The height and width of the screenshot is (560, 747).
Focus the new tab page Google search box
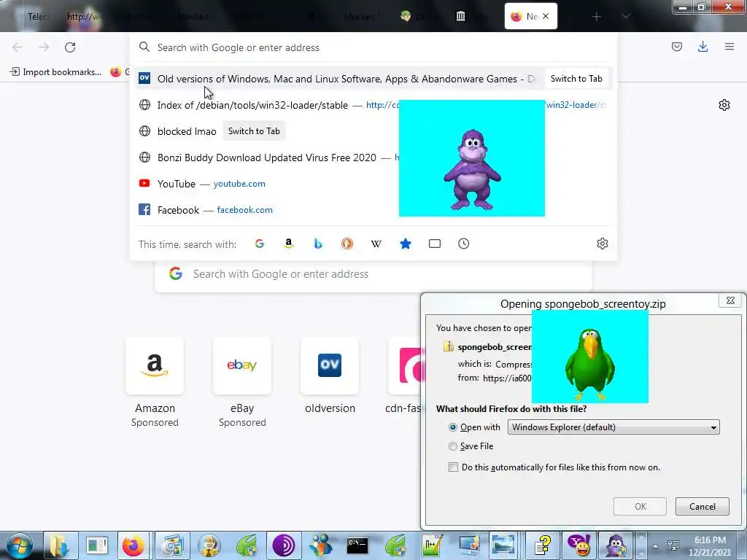click(x=373, y=274)
